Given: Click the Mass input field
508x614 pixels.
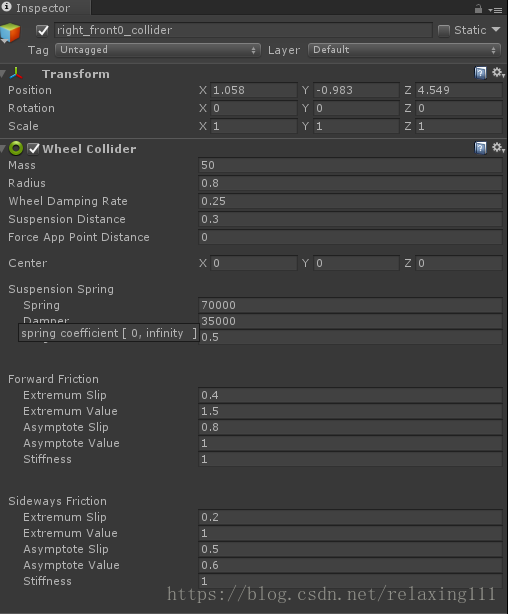Looking at the screenshot, I should [x=350, y=165].
